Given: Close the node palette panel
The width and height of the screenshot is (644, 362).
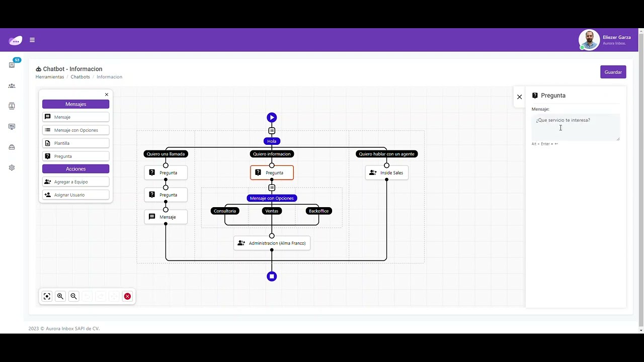Looking at the screenshot, I should 107,95.
